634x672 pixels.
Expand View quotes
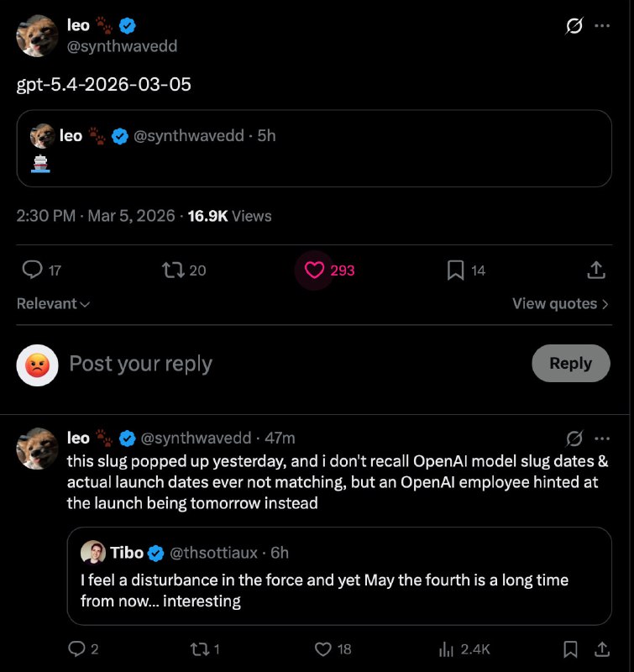click(x=560, y=303)
